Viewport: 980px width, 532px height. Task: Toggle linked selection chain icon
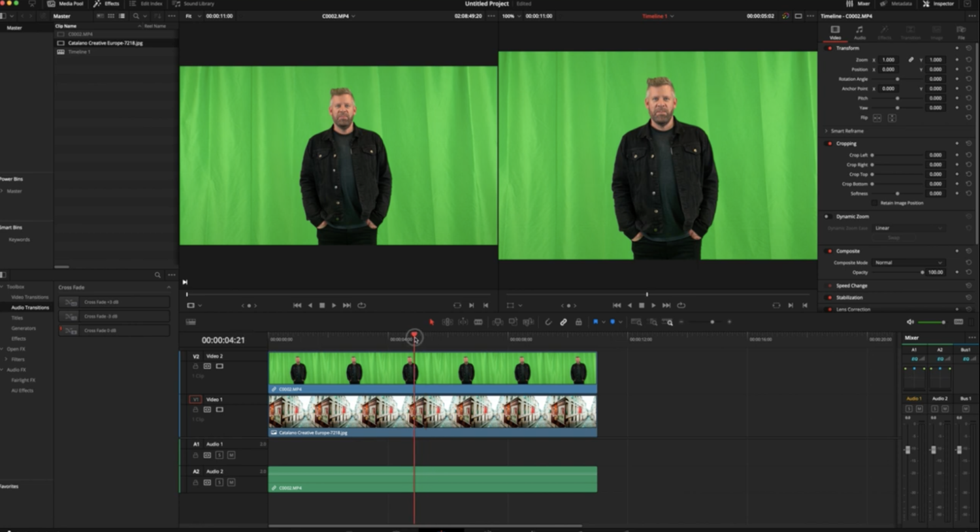[x=563, y=322]
